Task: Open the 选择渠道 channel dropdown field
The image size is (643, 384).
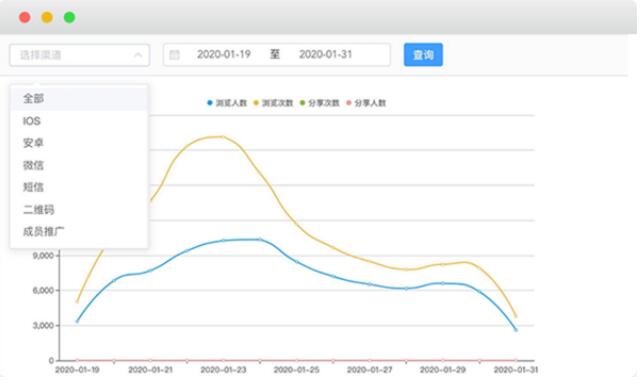Action: [x=80, y=55]
